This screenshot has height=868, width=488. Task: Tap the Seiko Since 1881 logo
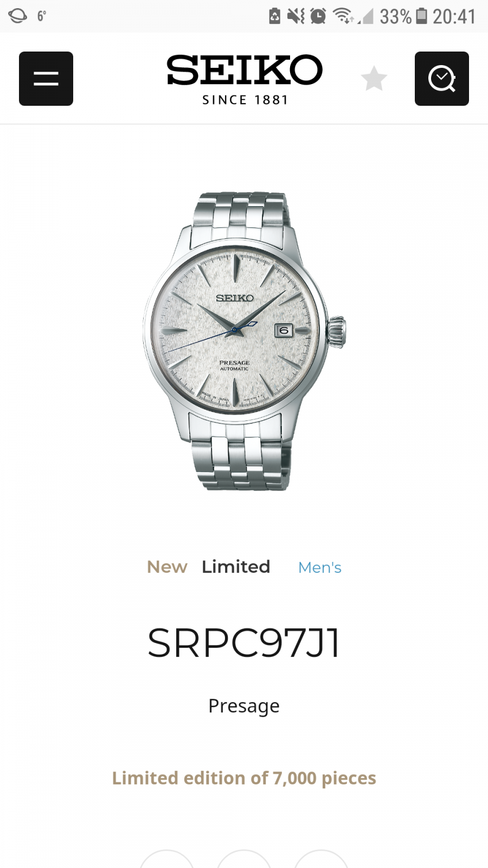coord(245,80)
